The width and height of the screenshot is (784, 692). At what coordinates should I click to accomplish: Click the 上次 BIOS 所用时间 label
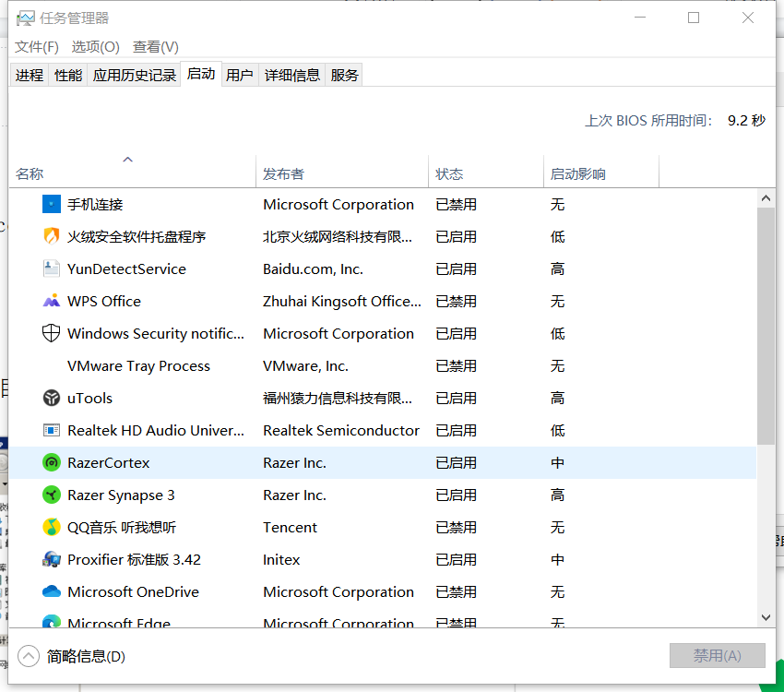coord(648,121)
